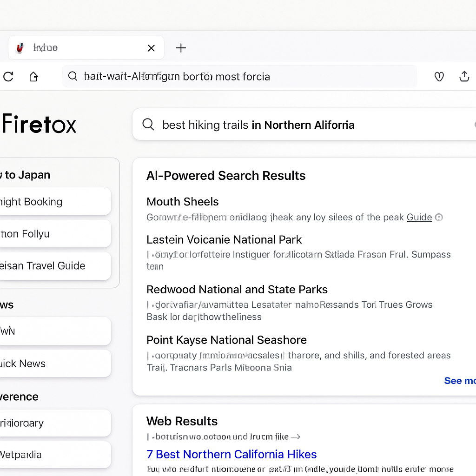Viewport: 476px width, 476px height.
Task: Click the search icon in the Firetox search box
Action: [148, 124]
